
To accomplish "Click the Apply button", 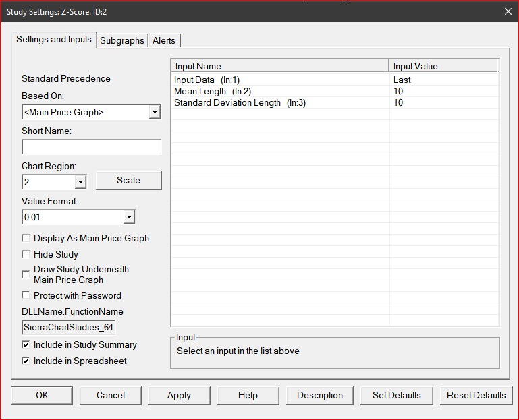I will pos(179,395).
